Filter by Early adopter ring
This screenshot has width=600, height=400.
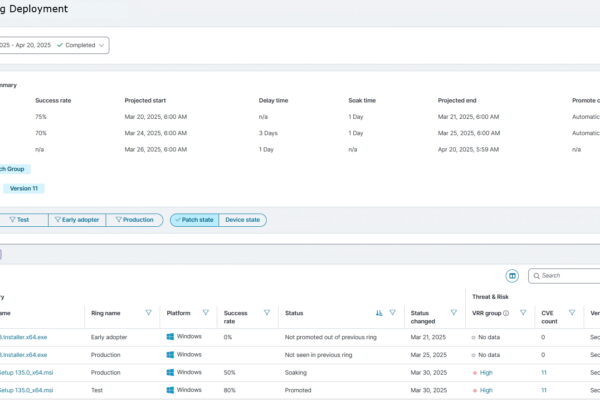pyautogui.click(x=77, y=220)
